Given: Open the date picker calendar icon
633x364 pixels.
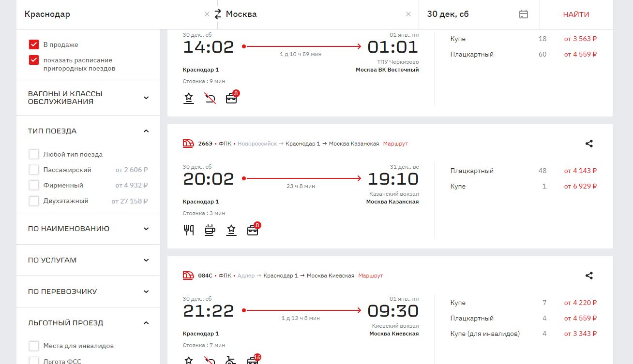Looking at the screenshot, I should (523, 14).
